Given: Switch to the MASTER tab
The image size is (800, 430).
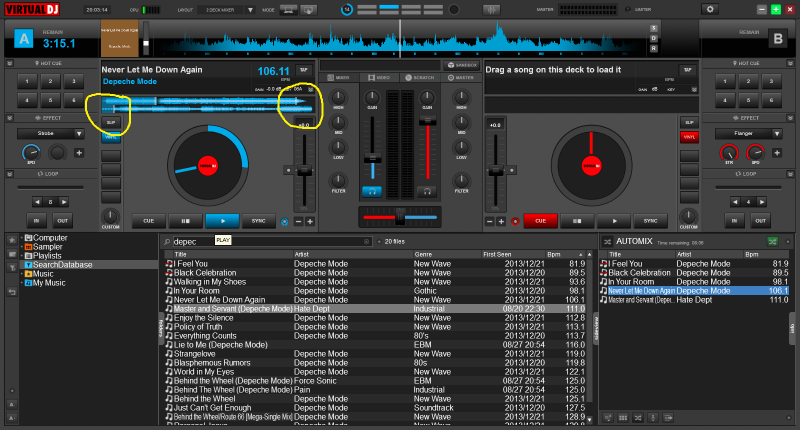Looking at the screenshot, I should pyautogui.click(x=461, y=78).
